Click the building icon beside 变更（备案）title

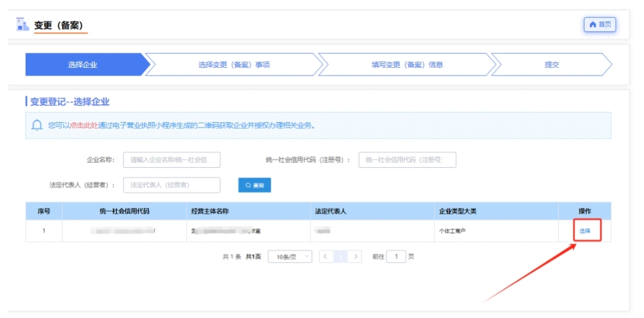23,24
